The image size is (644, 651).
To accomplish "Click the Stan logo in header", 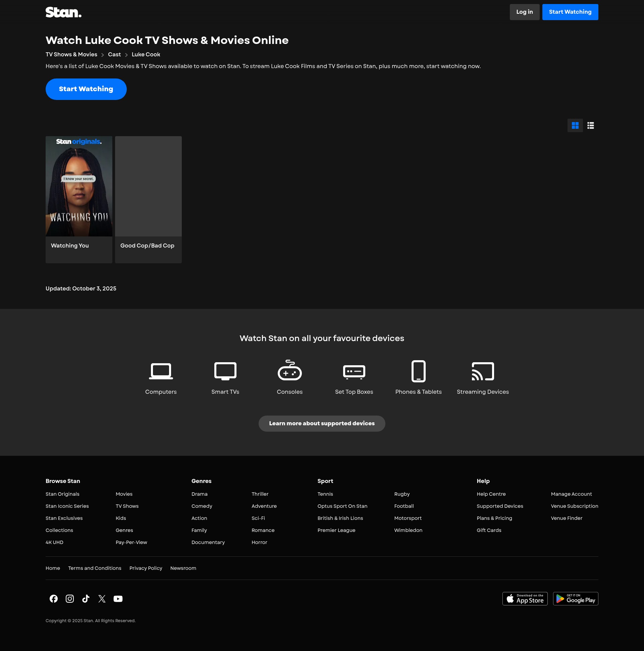I will click(x=63, y=12).
